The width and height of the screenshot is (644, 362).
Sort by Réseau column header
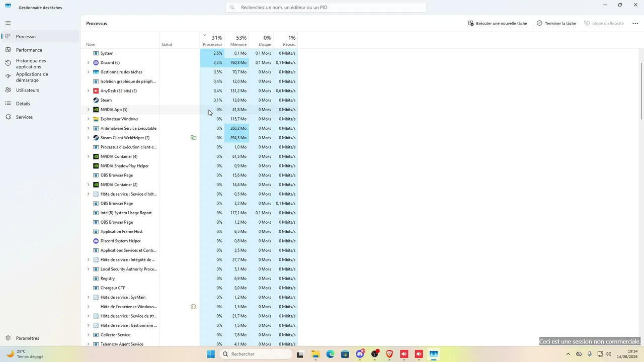pyautogui.click(x=285, y=41)
